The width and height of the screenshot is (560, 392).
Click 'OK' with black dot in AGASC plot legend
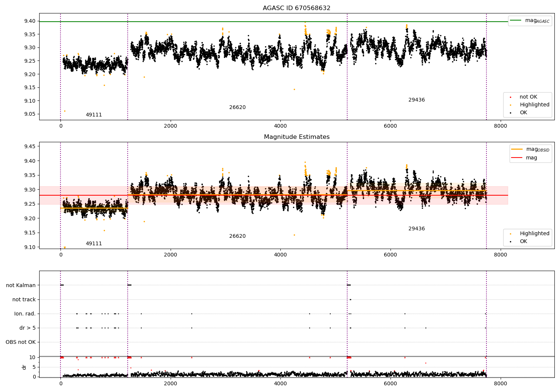523,113
